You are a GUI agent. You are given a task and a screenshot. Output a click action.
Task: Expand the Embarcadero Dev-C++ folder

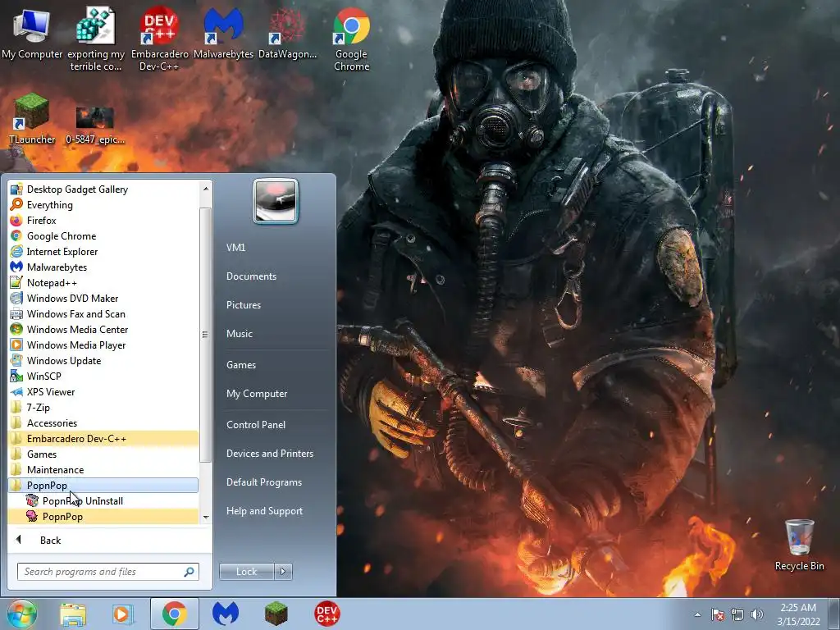(x=103, y=438)
